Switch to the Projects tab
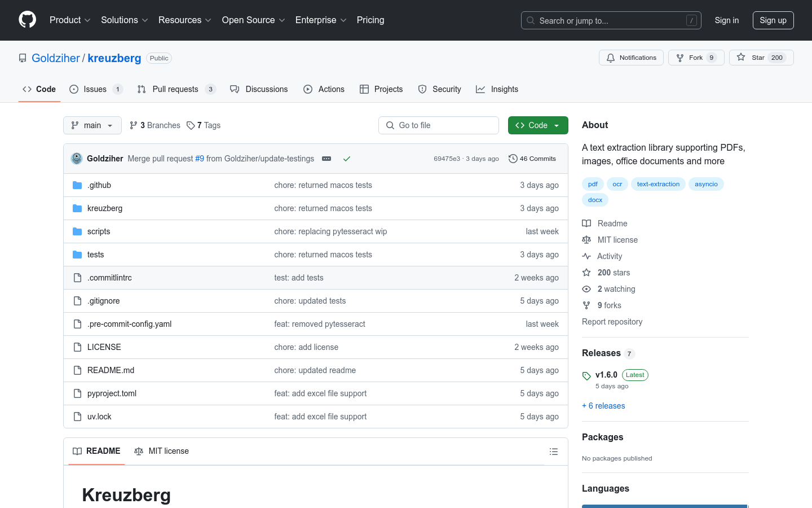The height and width of the screenshot is (508, 812). click(x=381, y=89)
